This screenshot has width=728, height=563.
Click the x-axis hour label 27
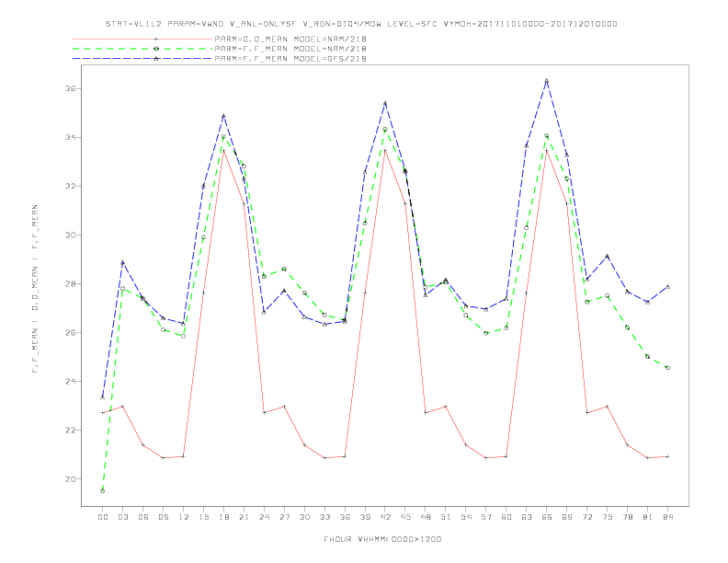click(x=284, y=517)
